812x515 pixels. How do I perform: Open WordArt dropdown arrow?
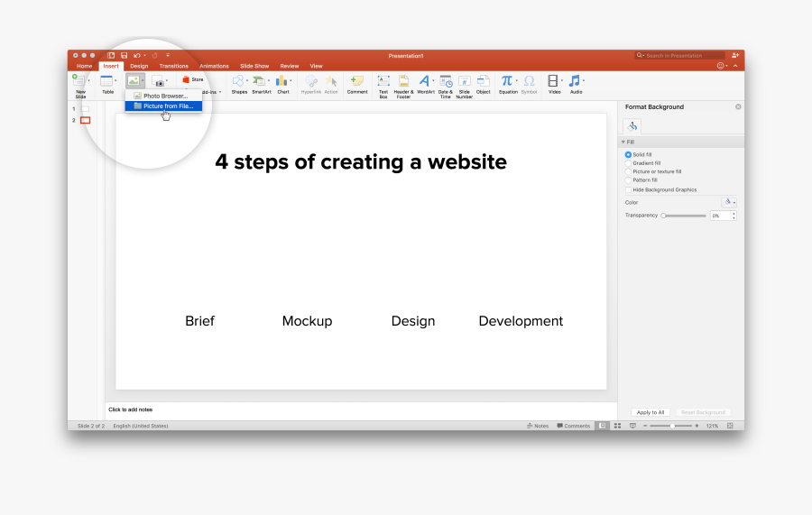pos(433,81)
